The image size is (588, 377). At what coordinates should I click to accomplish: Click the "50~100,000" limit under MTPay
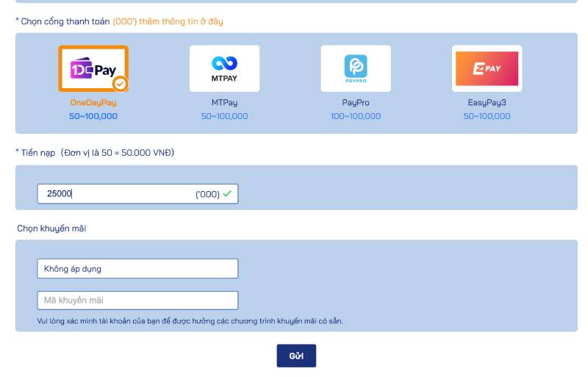coord(224,116)
